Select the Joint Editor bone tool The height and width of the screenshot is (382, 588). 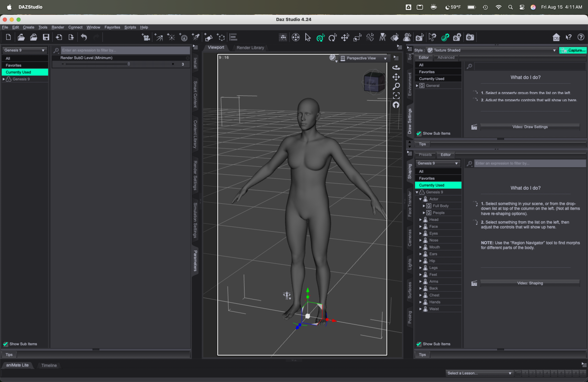click(x=370, y=37)
